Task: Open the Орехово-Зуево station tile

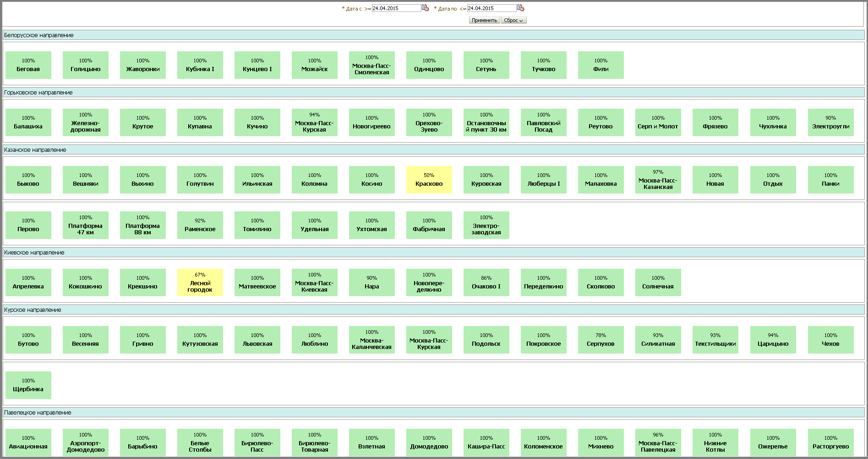Action: click(429, 122)
